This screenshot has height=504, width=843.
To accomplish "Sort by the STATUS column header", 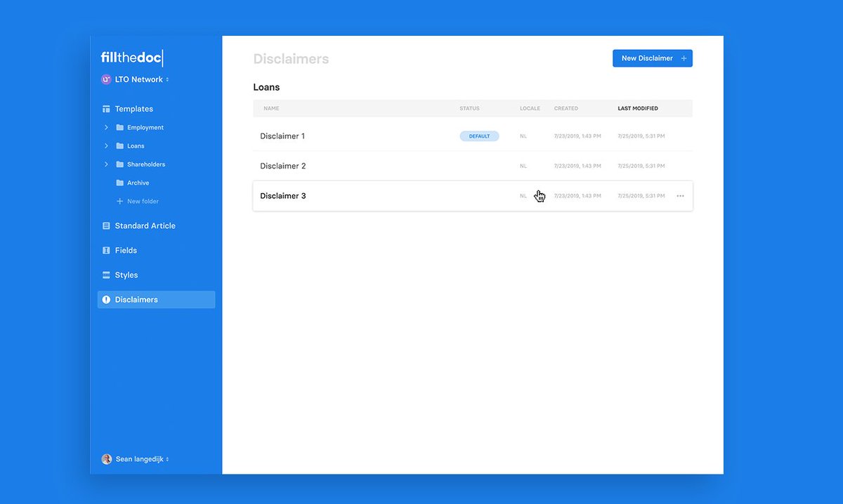I will point(469,109).
